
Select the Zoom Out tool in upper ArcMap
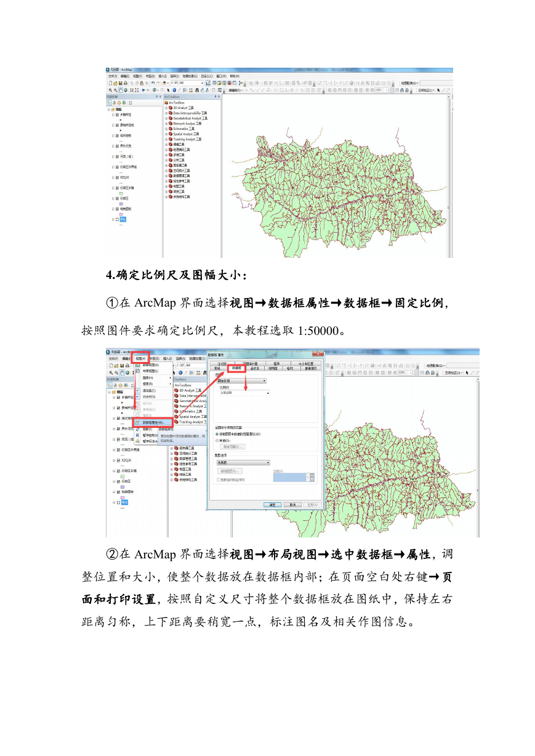click(x=115, y=90)
